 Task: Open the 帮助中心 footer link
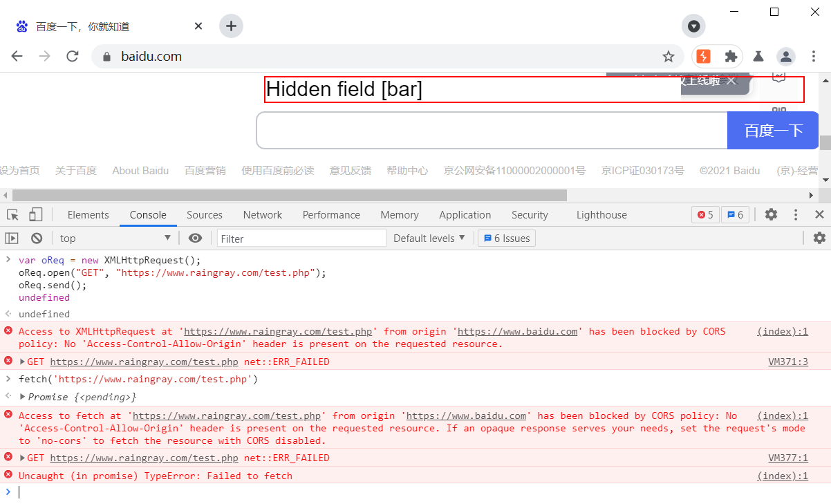[407, 170]
